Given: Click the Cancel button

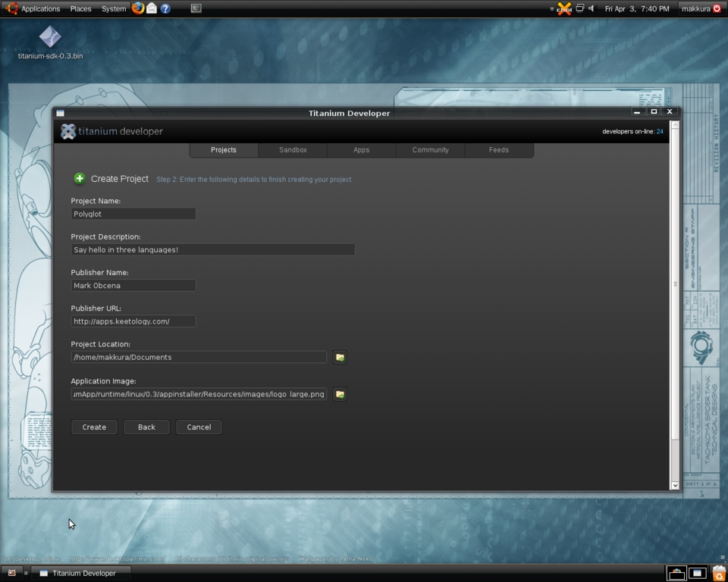Looking at the screenshot, I should pos(199,427).
